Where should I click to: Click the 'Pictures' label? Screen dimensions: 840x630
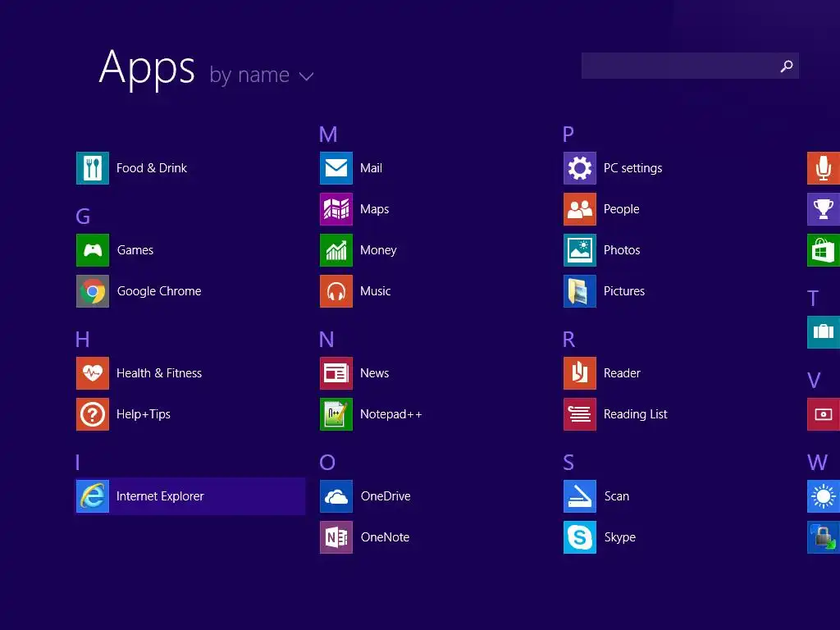(x=624, y=291)
